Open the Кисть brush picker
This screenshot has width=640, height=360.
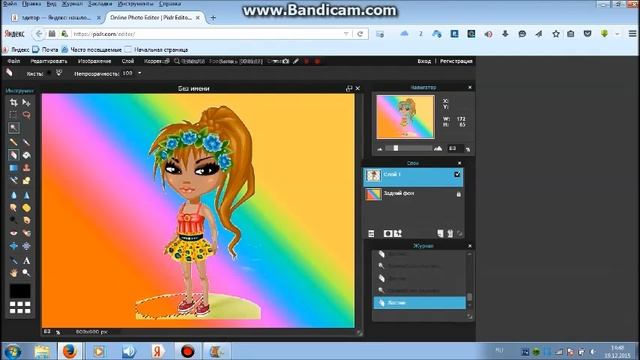click(x=59, y=73)
